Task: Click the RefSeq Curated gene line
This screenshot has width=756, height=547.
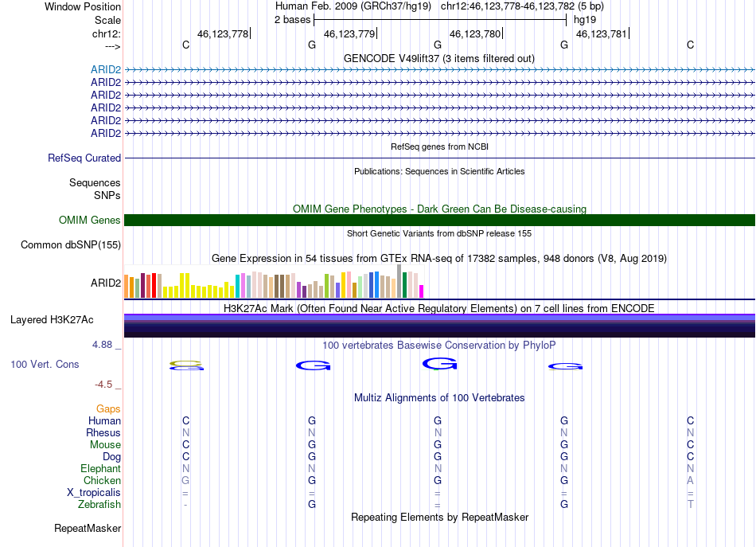Action: (439, 158)
